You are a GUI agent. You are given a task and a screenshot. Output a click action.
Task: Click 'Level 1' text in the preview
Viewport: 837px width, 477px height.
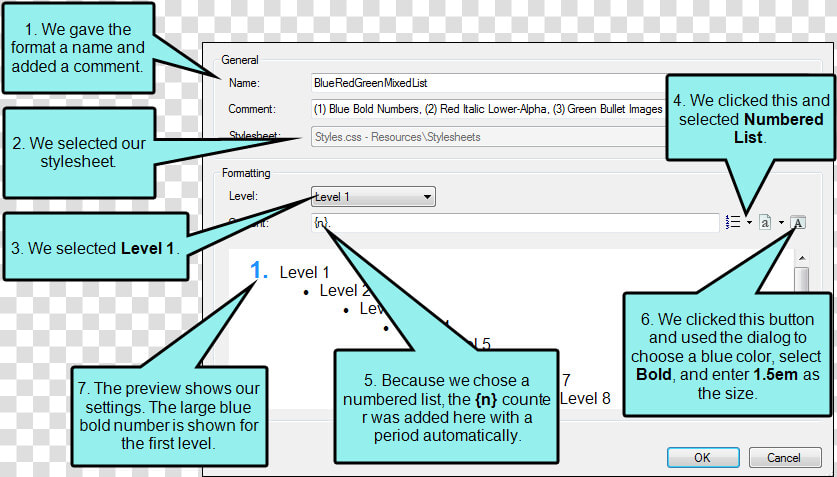[304, 272]
